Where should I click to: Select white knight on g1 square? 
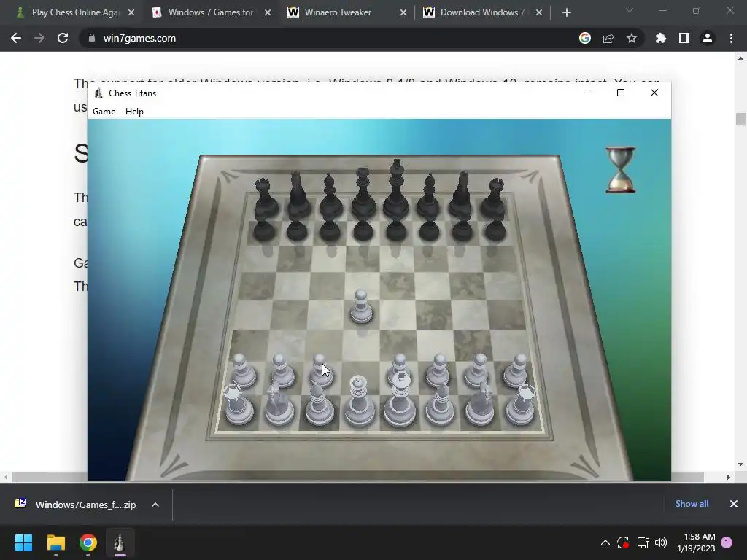(x=480, y=404)
